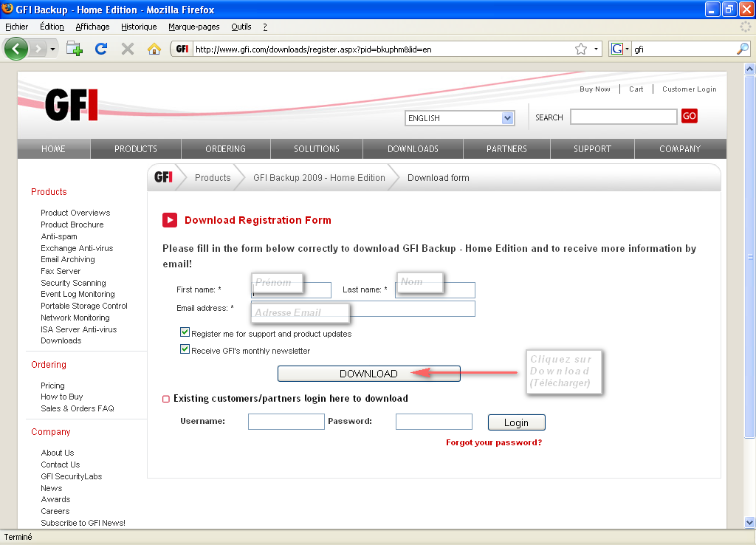Click the vertical scrollbar thumb

[749, 256]
